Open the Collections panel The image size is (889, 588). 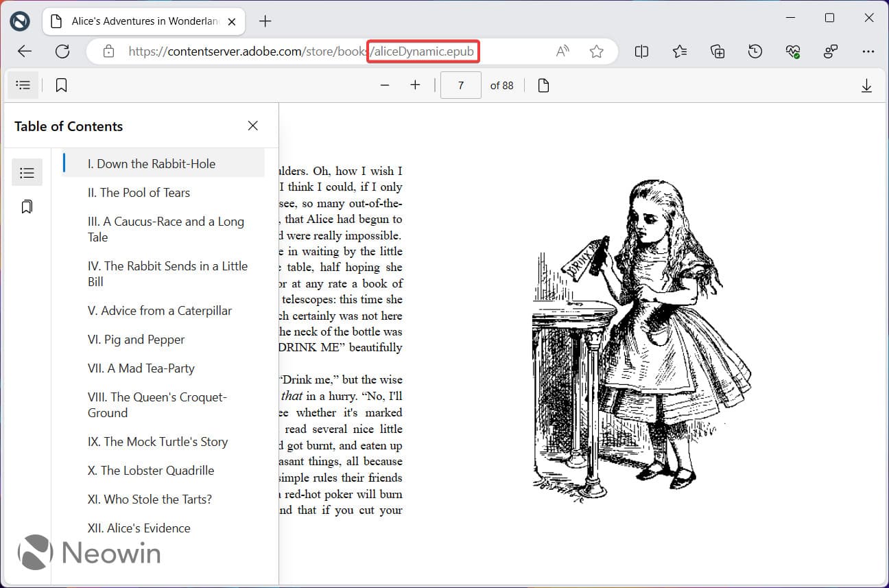click(718, 51)
